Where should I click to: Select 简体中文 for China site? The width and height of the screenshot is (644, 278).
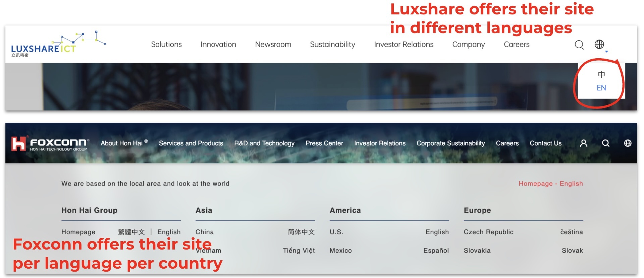(301, 232)
